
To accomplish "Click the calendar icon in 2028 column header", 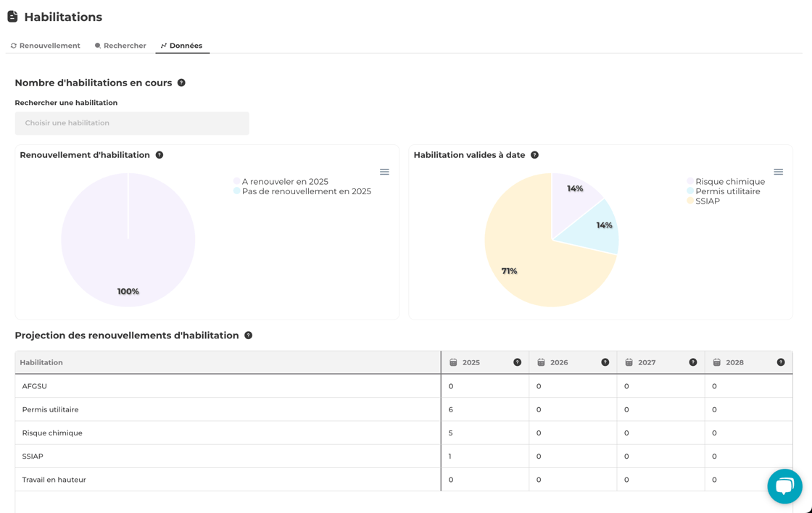I will (716, 362).
